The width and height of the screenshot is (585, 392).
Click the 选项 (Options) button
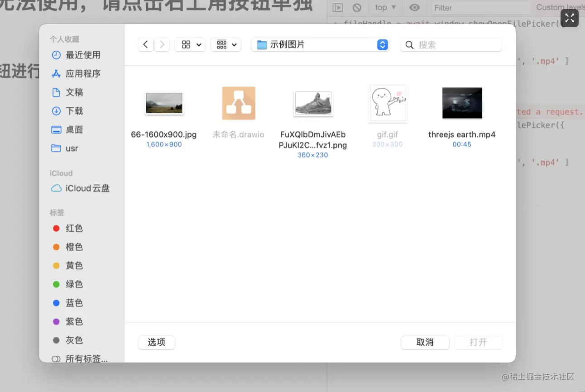[156, 343]
